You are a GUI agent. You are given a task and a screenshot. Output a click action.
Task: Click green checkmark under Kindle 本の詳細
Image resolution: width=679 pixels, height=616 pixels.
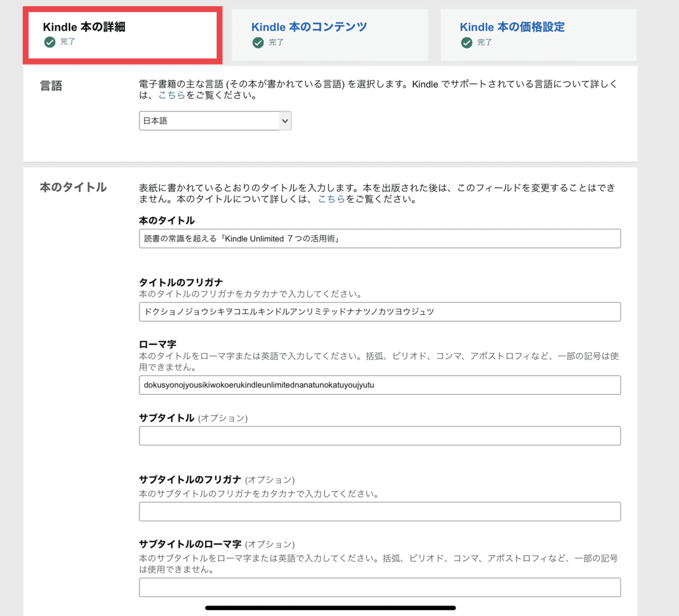coord(50,42)
